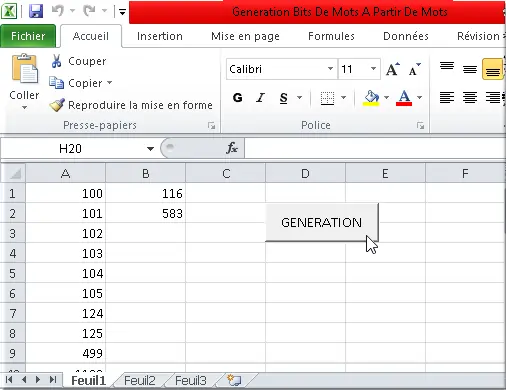Align text right in cell
Image resolution: width=506 pixels, height=390 pixels.
493,98
